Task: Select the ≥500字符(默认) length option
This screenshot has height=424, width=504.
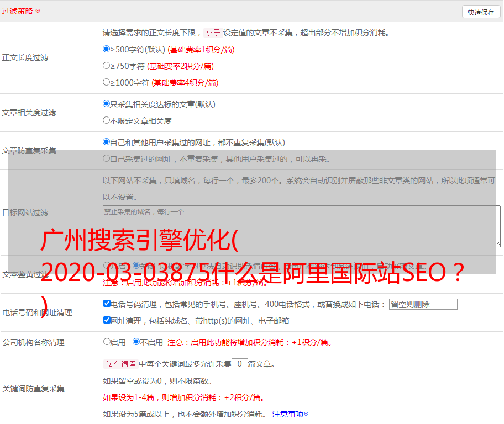Action: coord(107,49)
